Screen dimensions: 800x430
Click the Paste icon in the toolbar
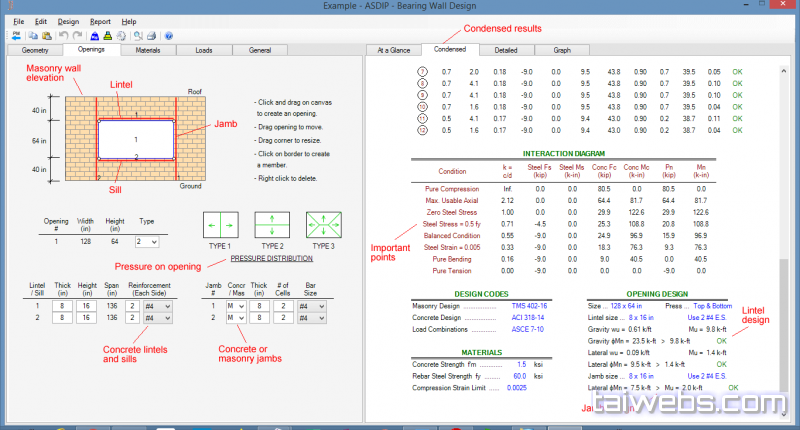coord(49,35)
